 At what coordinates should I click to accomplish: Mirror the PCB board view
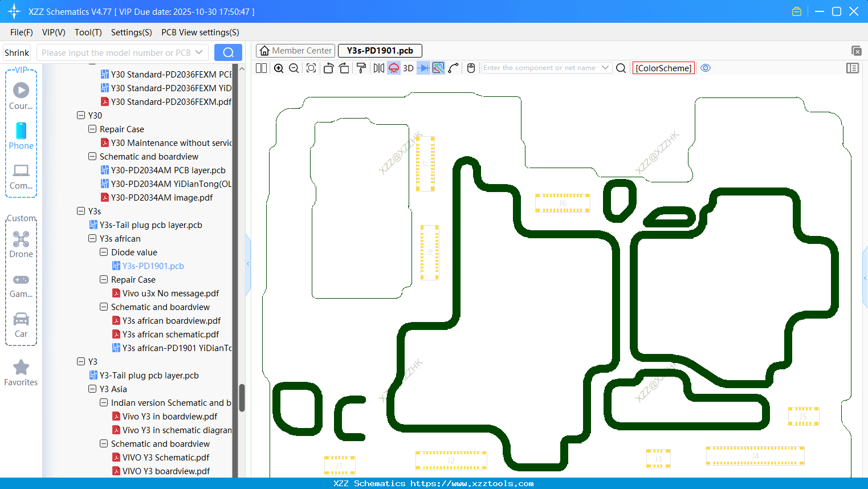(x=379, y=68)
